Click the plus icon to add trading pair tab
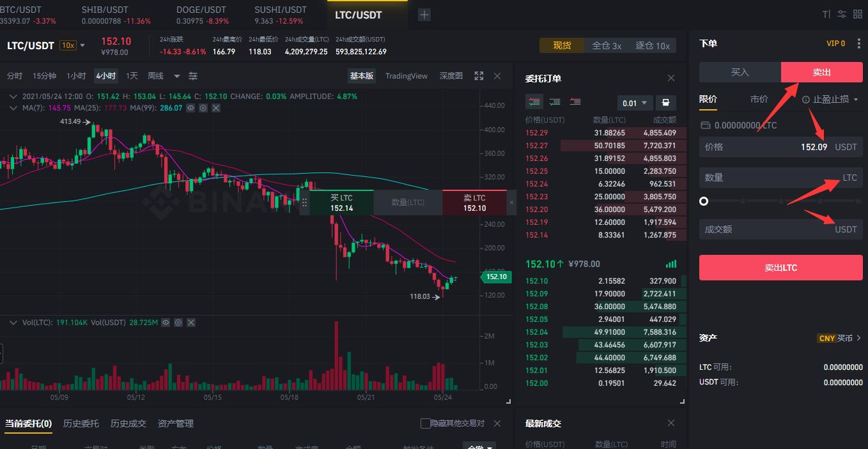 click(424, 15)
